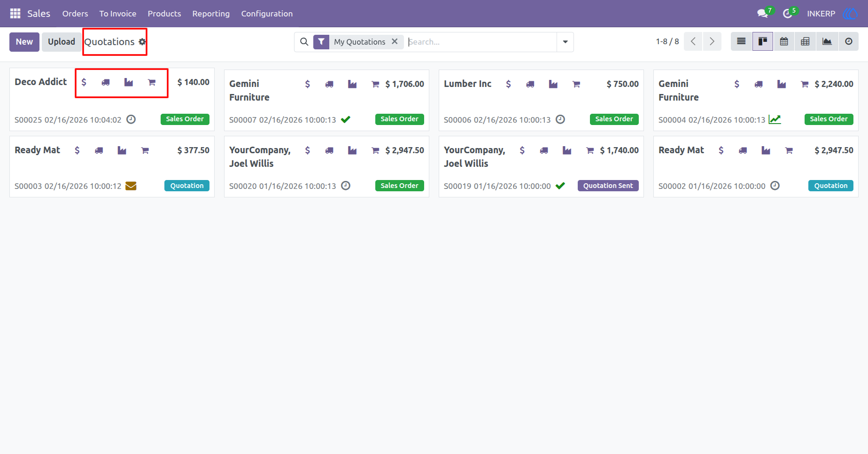Switch to calendar view
The height and width of the screenshot is (454, 868).
pyautogui.click(x=784, y=41)
